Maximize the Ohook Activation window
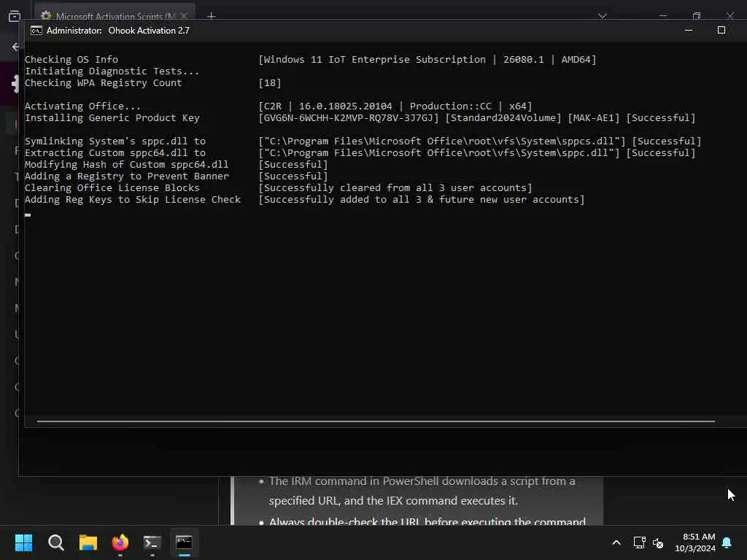The height and width of the screenshot is (560, 747). click(721, 31)
